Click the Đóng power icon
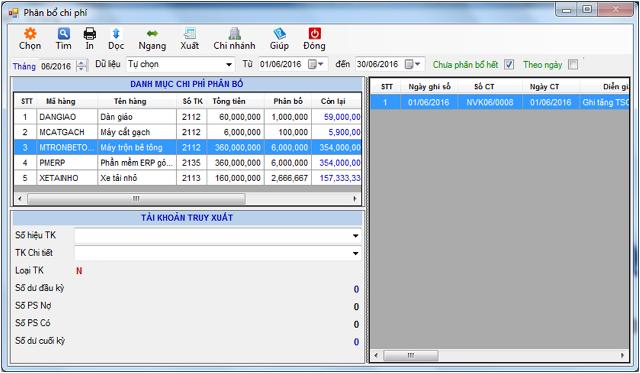Viewport: 640px width, 373px height. click(314, 33)
